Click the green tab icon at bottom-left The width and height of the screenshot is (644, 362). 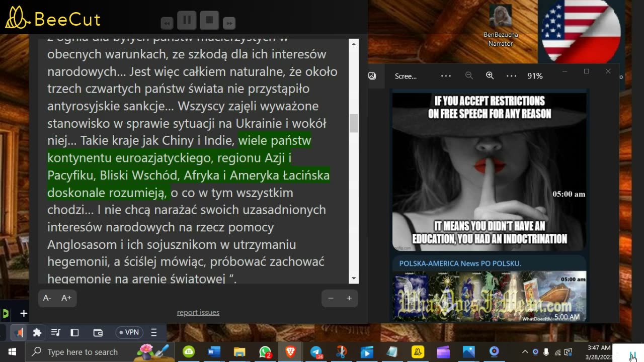(5, 314)
